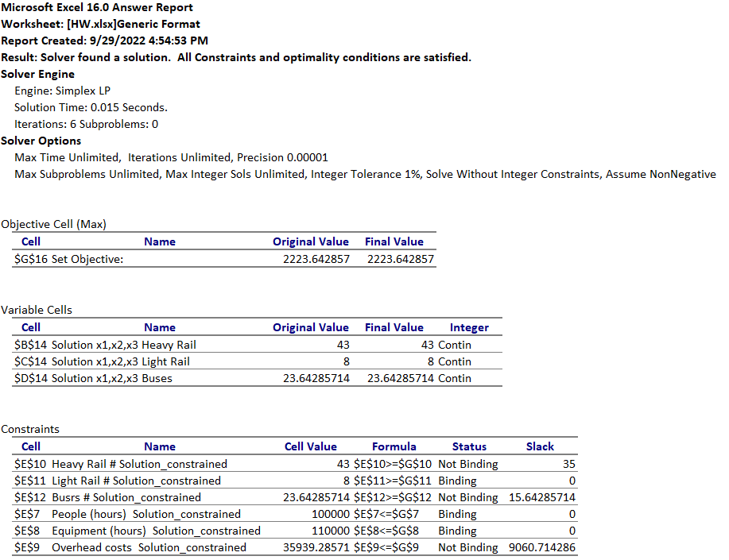Click the Light Rail variable cell $C$14
This screenshot has width=729, height=560.
click(29, 361)
